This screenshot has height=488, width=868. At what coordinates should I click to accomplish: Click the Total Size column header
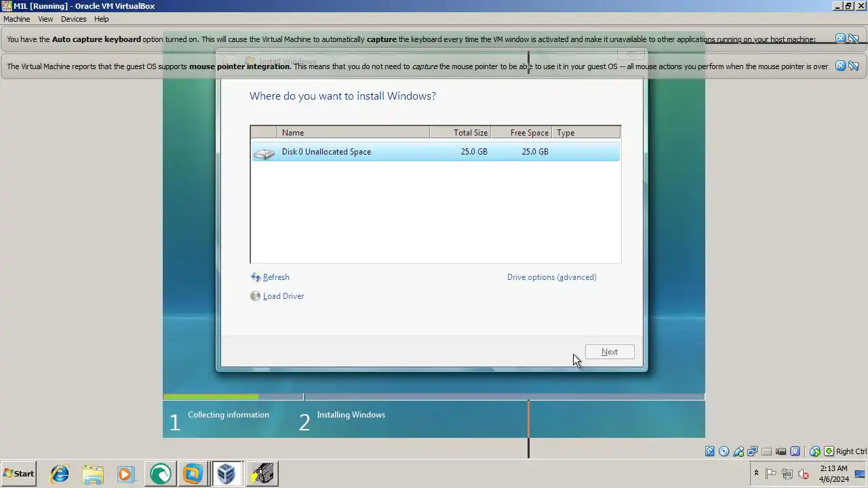coord(460,133)
